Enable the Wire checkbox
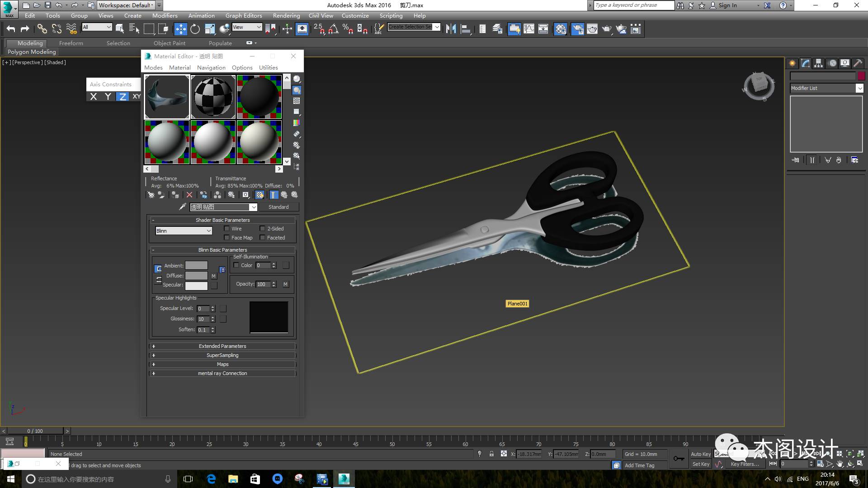This screenshot has width=868, height=488. click(x=227, y=229)
